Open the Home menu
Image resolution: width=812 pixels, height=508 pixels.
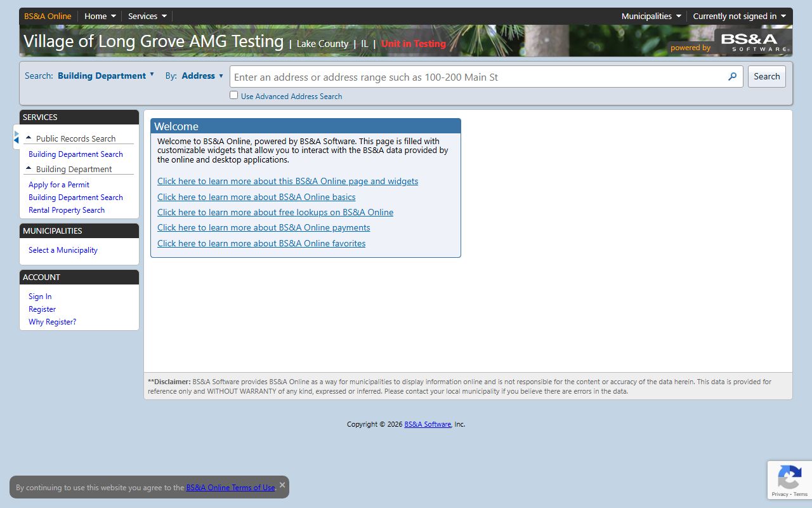pyautogui.click(x=100, y=17)
